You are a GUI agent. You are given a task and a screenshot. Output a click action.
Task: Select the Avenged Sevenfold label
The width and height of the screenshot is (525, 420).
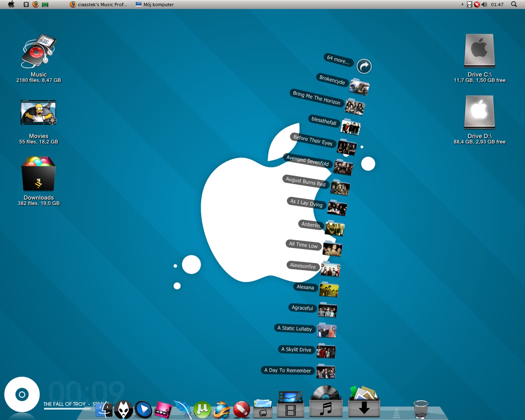tap(308, 160)
